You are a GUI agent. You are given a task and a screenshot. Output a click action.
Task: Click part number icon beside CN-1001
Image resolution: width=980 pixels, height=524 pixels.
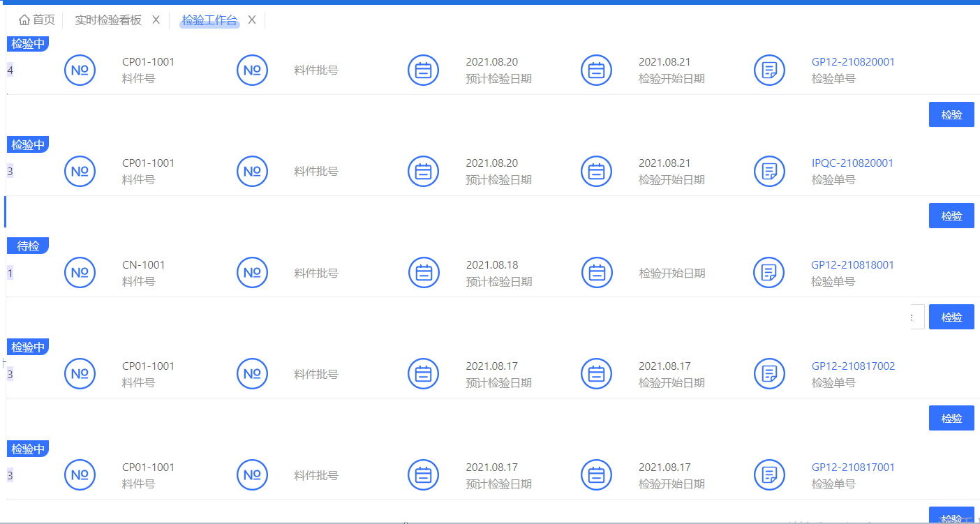(80, 273)
